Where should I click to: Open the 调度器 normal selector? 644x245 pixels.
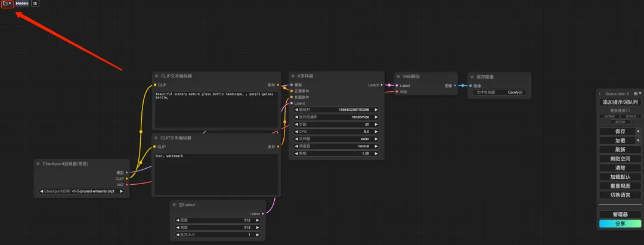(x=337, y=145)
